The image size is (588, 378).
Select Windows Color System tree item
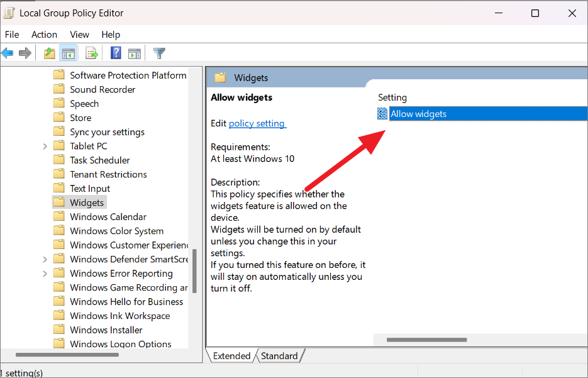click(116, 231)
